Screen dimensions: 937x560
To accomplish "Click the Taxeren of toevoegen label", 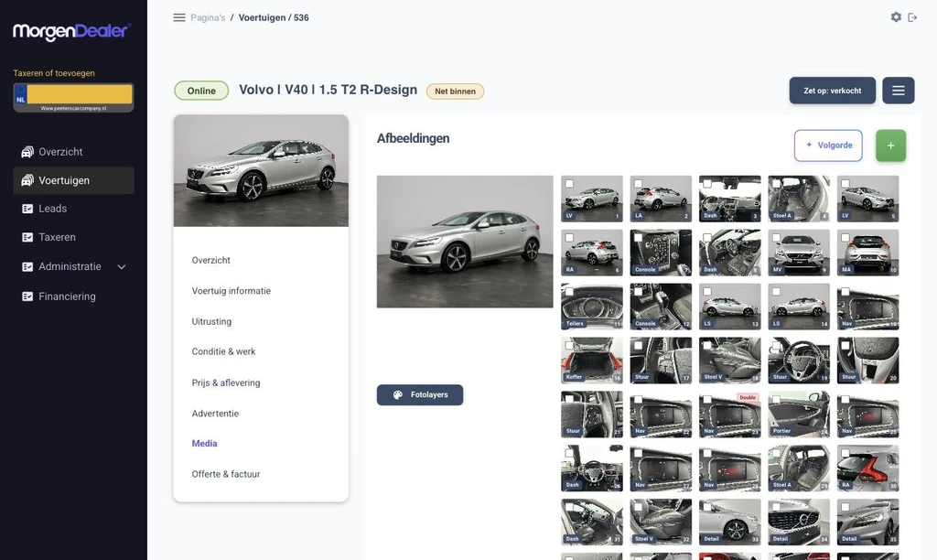I will tap(54, 73).
